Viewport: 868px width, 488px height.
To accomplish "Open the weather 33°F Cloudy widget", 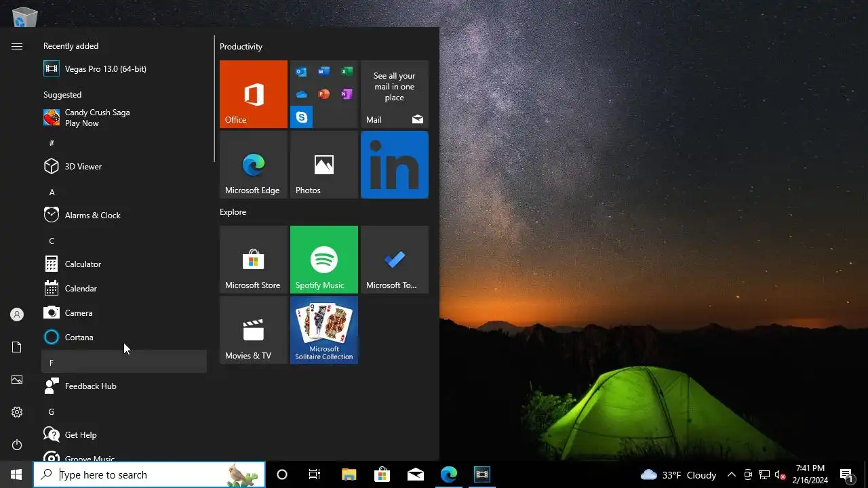I will tap(678, 474).
